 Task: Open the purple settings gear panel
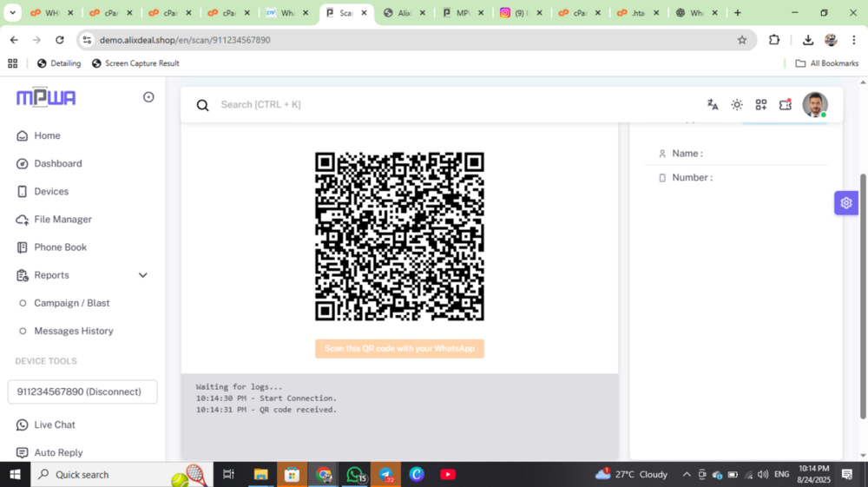(x=845, y=203)
